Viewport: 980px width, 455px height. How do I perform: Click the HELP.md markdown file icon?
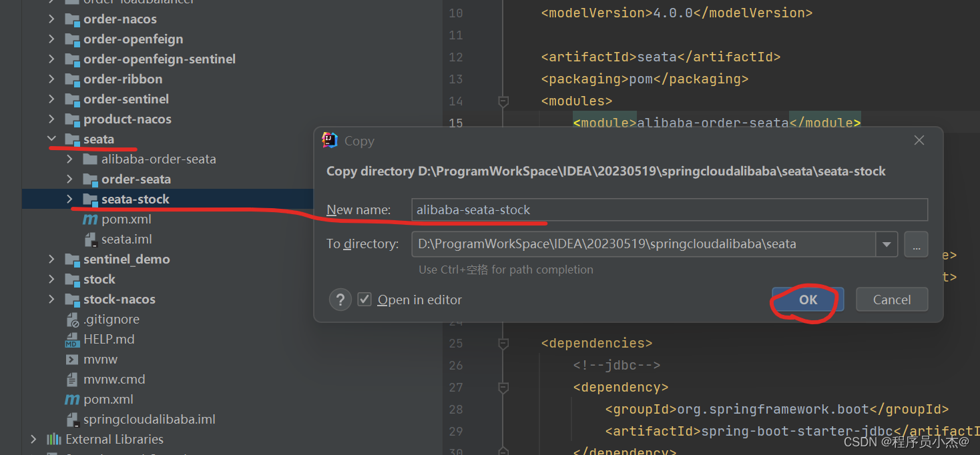pos(72,340)
